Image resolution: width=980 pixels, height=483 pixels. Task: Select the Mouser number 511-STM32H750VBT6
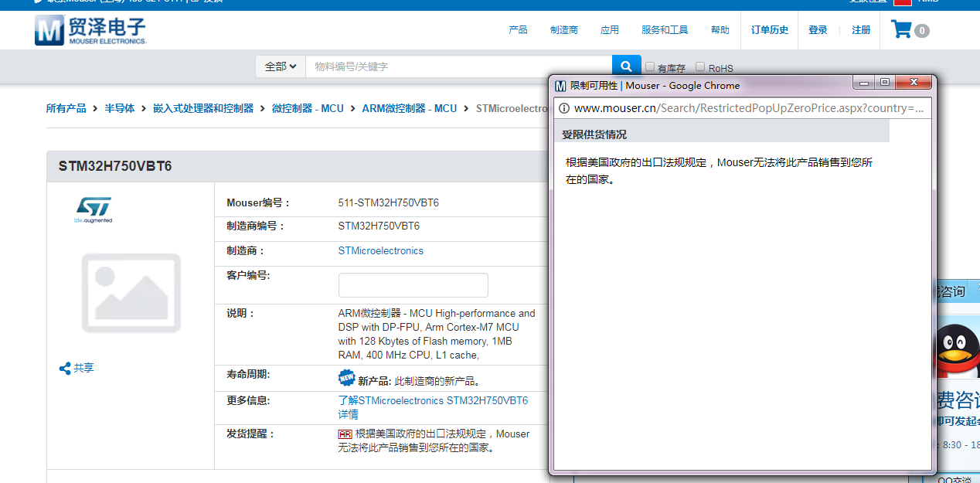pyautogui.click(x=389, y=203)
